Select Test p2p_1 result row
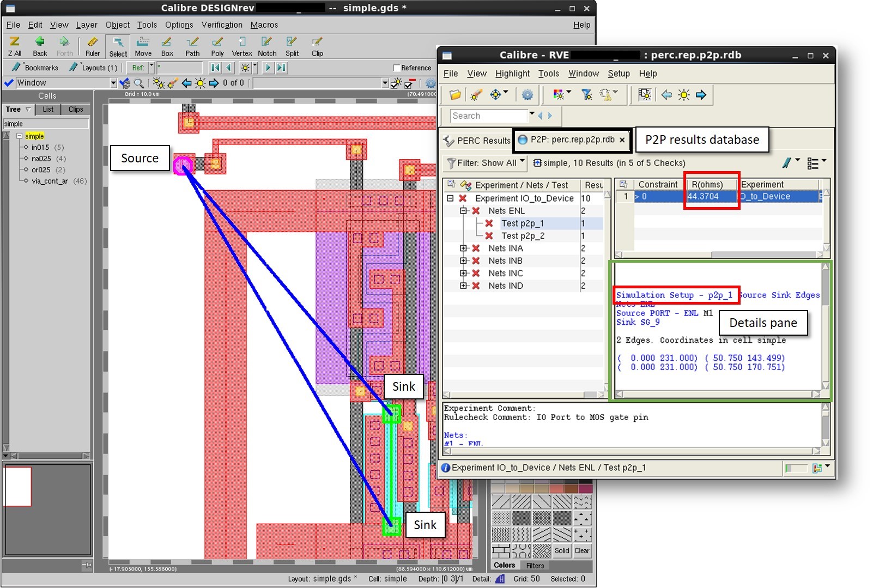This screenshot has height=588, width=873. coord(523,223)
